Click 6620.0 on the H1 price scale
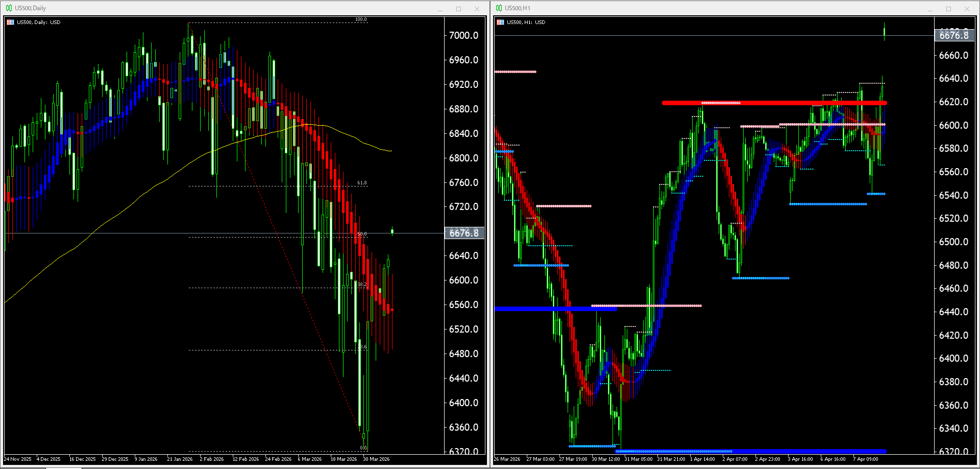 pos(953,102)
